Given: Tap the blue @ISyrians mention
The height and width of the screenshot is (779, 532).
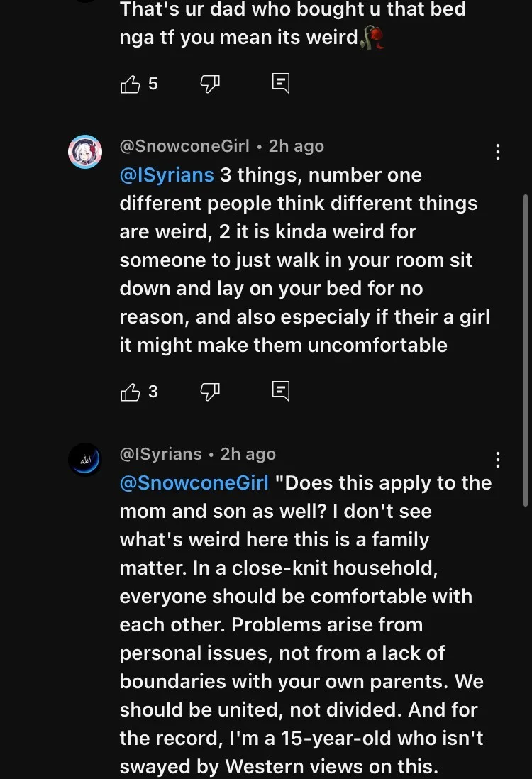Looking at the screenshot, I should click(x=167, y=175).
